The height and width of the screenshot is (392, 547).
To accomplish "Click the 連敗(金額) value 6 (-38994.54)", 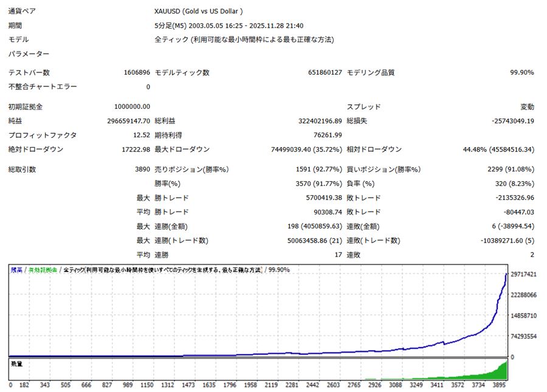I will pyautogui.click(x=513, y=226).
